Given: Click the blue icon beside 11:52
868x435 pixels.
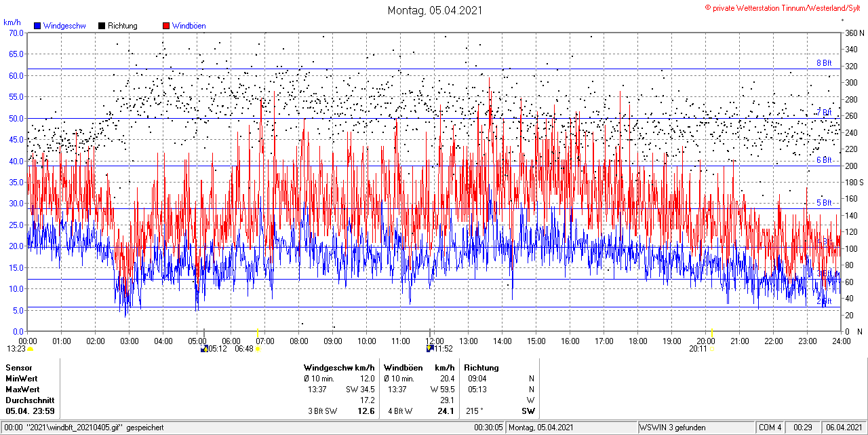Looking at the screenshot, I should point(430,349).
